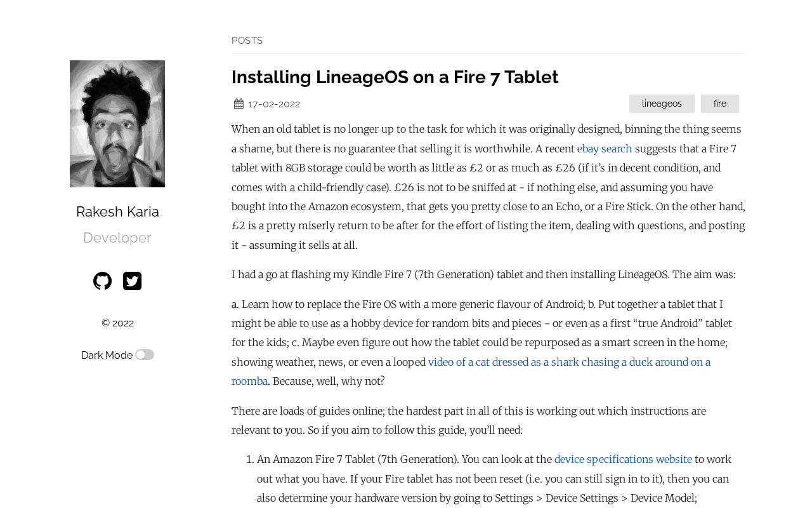
Task: Click the Dark Mode label text
Action: click(x=107, y=356)
